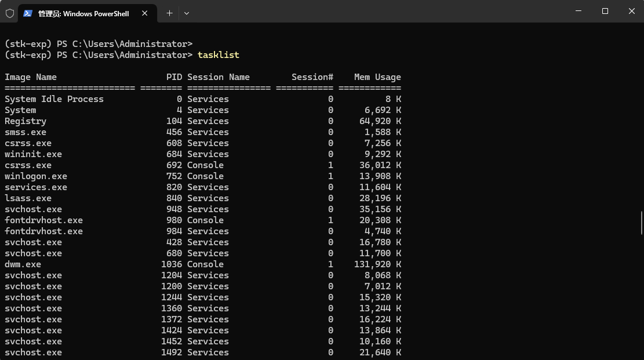
Task: Click the System Idle Process entry
Action: click(54, 99)
